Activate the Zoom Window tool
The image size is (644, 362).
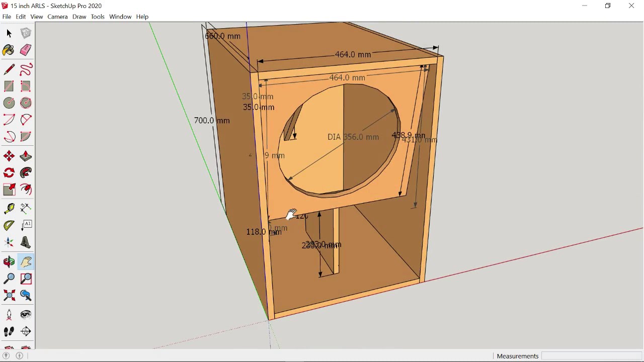point(26,279)
